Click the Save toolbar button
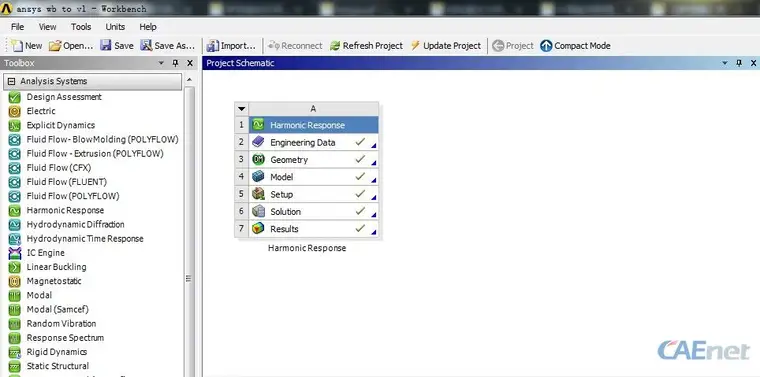Viewport: 760px width, 377px height. click(117, 46)
